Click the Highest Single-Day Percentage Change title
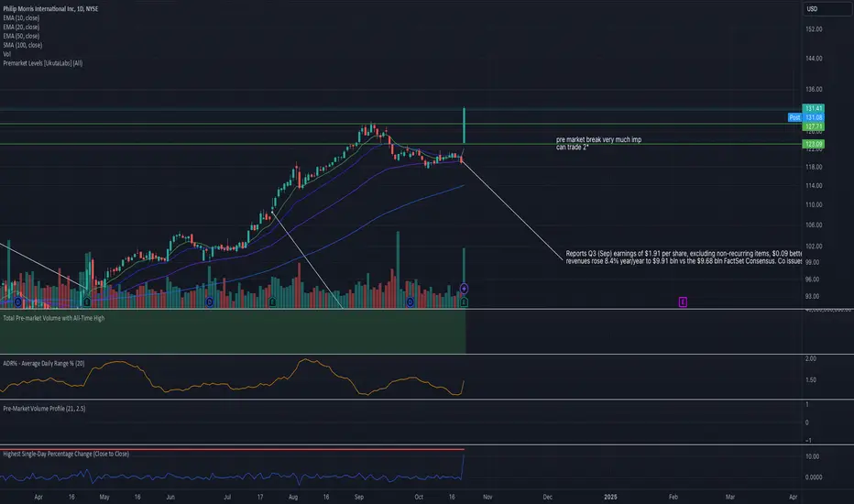 point(66,454)
